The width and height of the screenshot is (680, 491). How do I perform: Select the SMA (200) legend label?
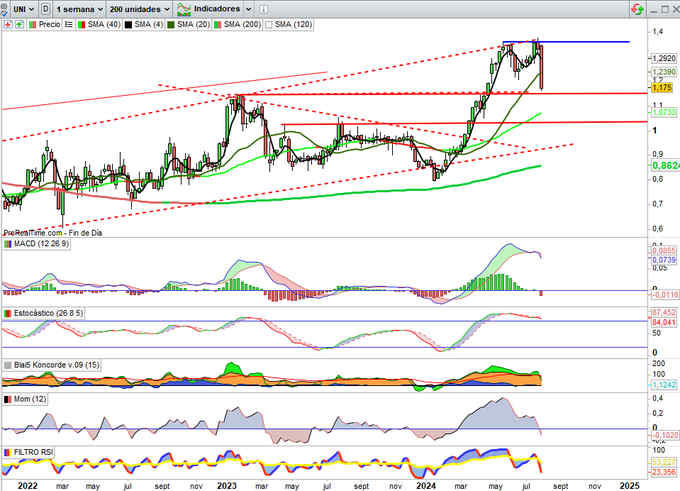pyautogui.click(x=242, y=25)
